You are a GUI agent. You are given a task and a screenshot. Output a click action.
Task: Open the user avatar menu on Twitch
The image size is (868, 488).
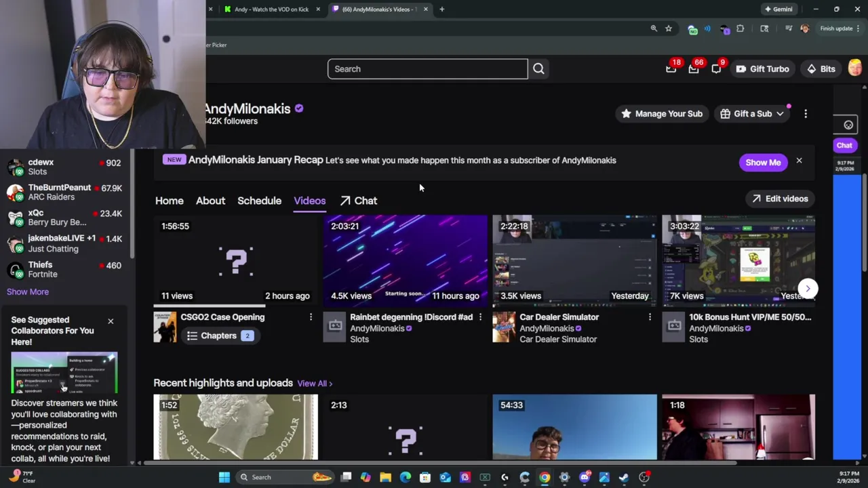click(854, 68)
